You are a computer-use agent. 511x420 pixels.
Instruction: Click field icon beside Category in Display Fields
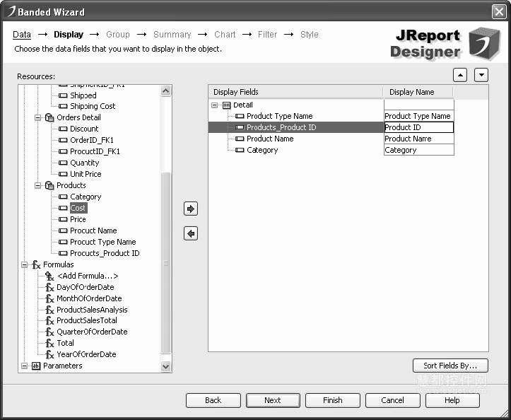[240, 150]
